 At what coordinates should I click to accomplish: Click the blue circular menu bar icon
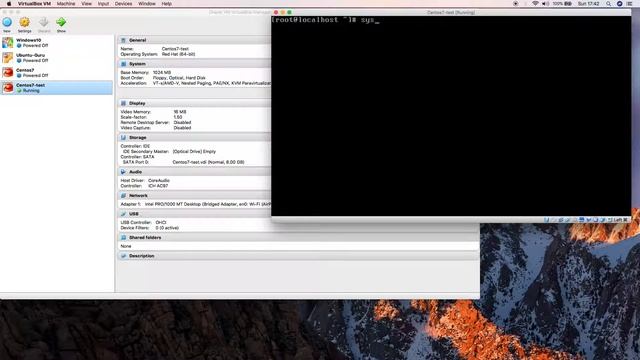619,4
